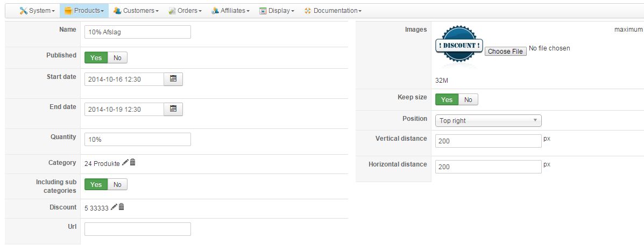Viewport: 644px width, 246px height.
Task: Open the Start date calendar picker
Action: pyautogui.click(x=173, y=79)
